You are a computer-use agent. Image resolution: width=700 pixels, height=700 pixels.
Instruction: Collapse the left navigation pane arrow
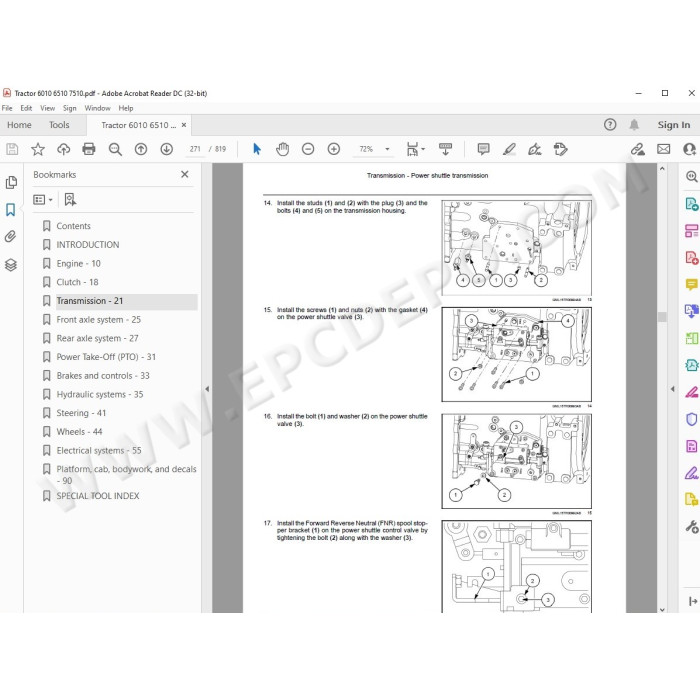click(207, 389)
